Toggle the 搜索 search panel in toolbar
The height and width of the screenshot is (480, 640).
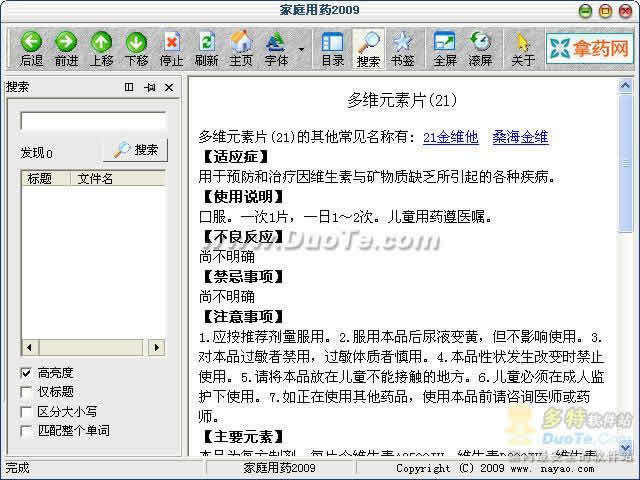tap(368, 49)
